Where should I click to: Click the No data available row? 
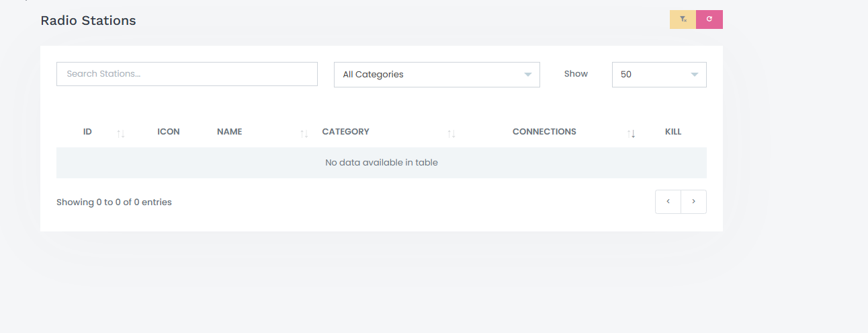(x=382, y=163)
